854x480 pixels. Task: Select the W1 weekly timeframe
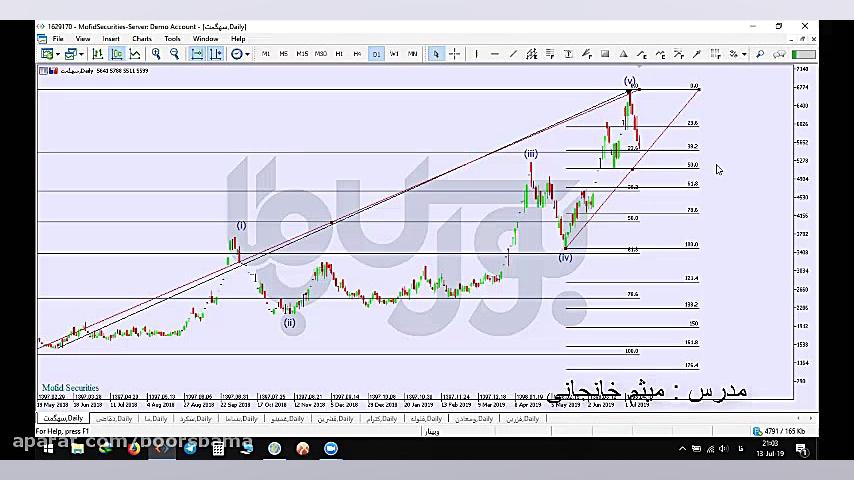[394, 54]
